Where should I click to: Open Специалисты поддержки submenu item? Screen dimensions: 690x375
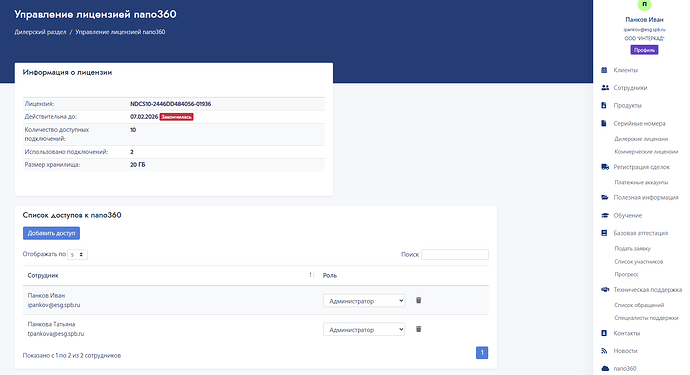(x=646, y=317)
